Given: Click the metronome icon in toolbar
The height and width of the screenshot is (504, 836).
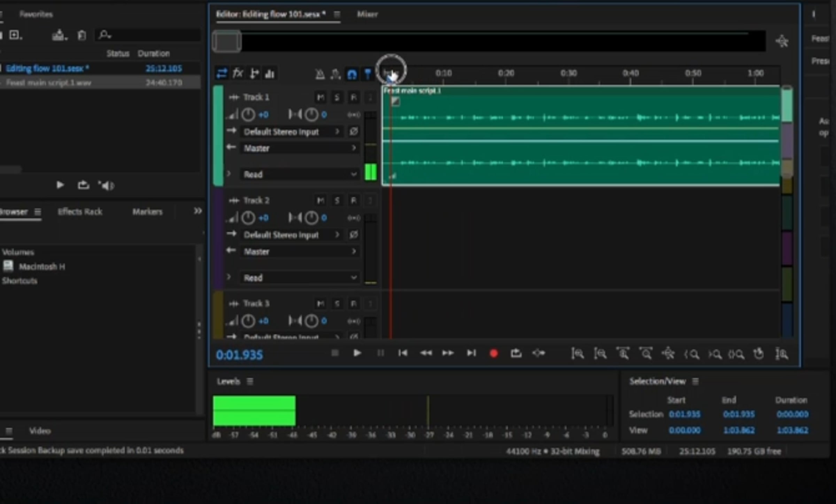Looking at the screenshot, I should point(320,74).
